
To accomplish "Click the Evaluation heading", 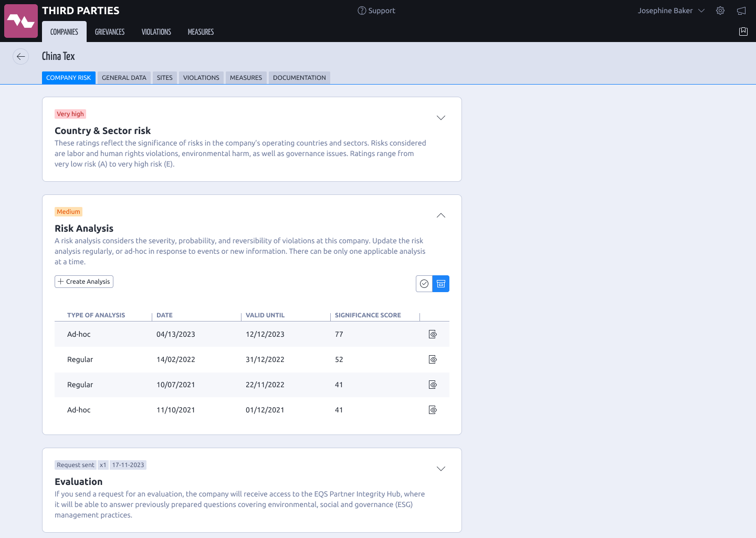I will click(79, 482).
